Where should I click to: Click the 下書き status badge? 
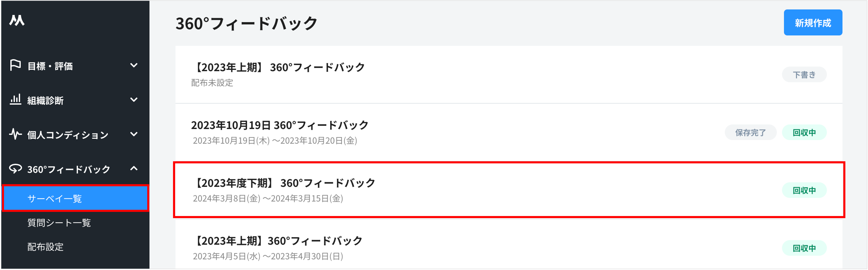coord(804,75)
